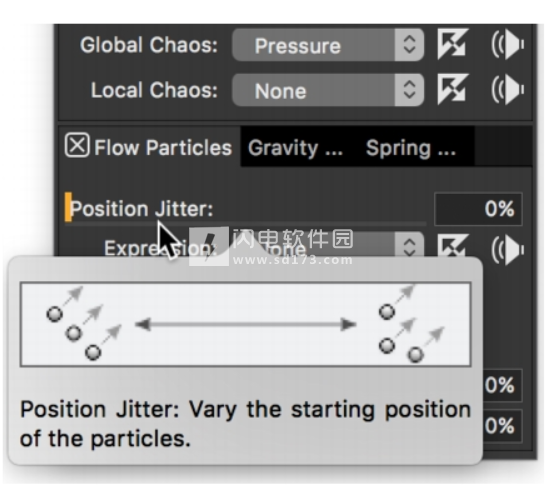Click the Position Jitter slider track
The height and width of the screenshot is (493, 558).
(x=246, y=224)
